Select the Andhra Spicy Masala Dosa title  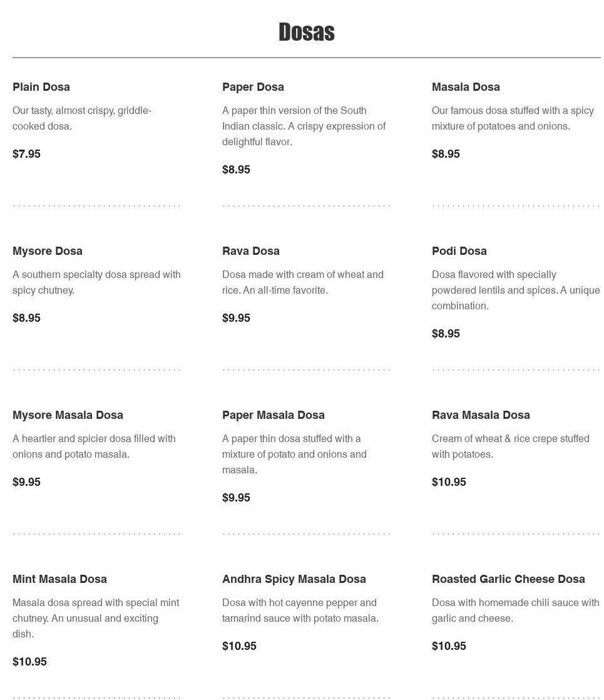click(x=294, y=579)
